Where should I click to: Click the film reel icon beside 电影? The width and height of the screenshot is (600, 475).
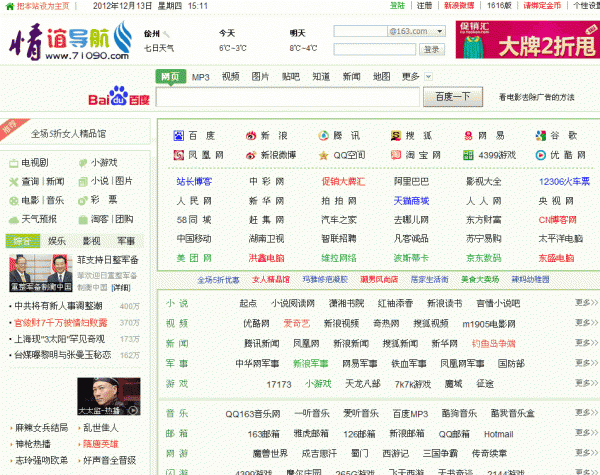(x=14, y=201)
